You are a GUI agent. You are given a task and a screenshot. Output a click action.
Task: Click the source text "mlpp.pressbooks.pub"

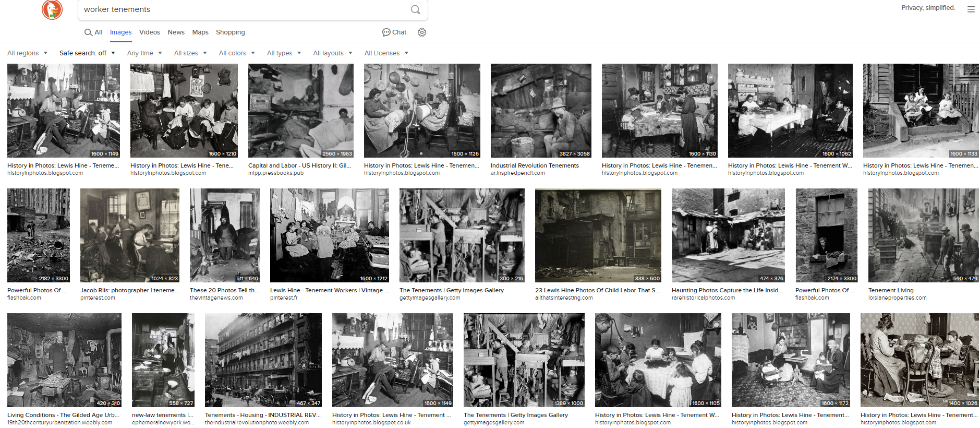pyautogui.click(x=276, y=173)
